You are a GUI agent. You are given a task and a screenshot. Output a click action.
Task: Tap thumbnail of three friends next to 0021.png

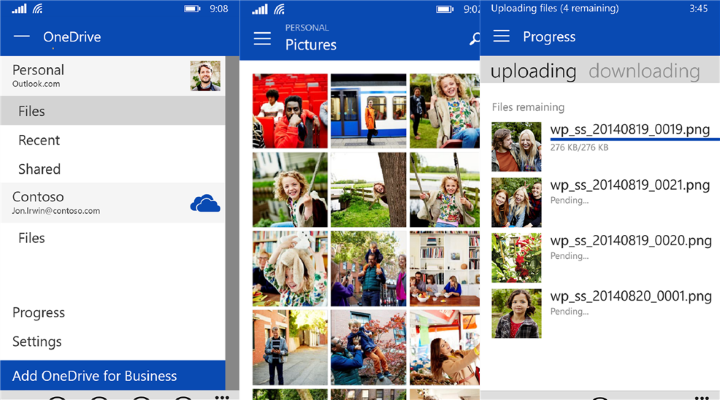[x=516, y=203]
